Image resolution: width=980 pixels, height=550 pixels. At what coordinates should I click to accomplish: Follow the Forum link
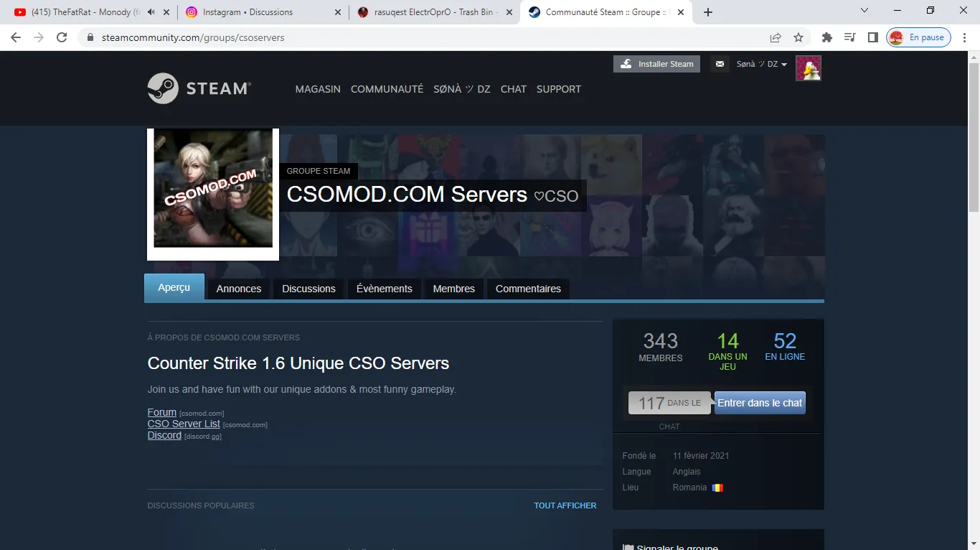click(x=162, y=412)
